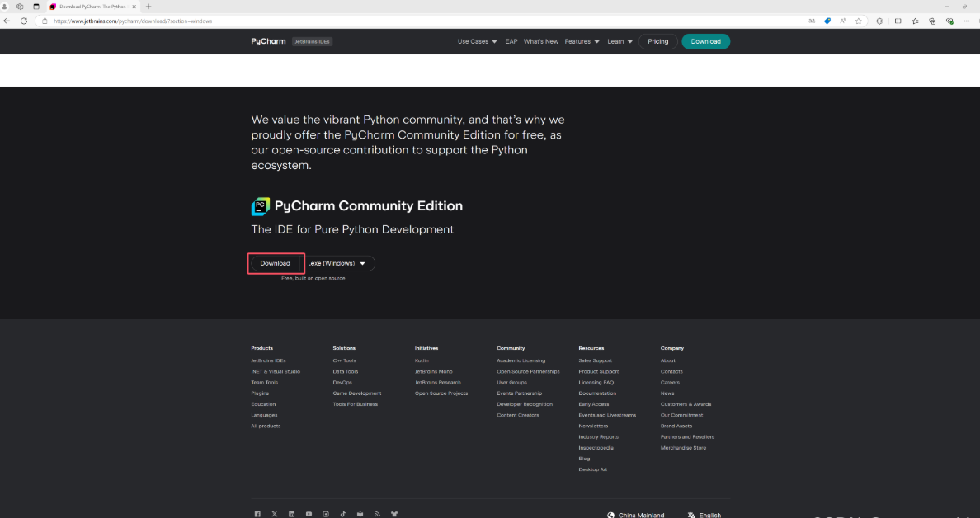Open the What's New page
This screenshot has height=518, width=980.
[x=540, y=41]
